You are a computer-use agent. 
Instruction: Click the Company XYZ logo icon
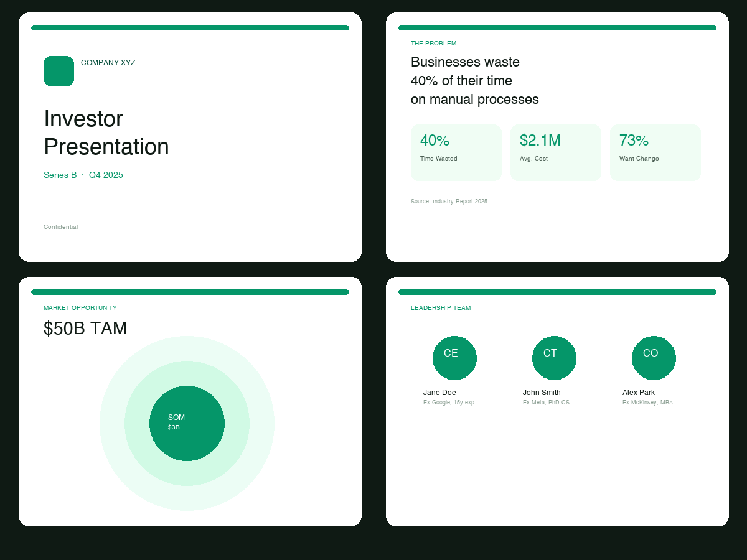click(x=59, y=71)
